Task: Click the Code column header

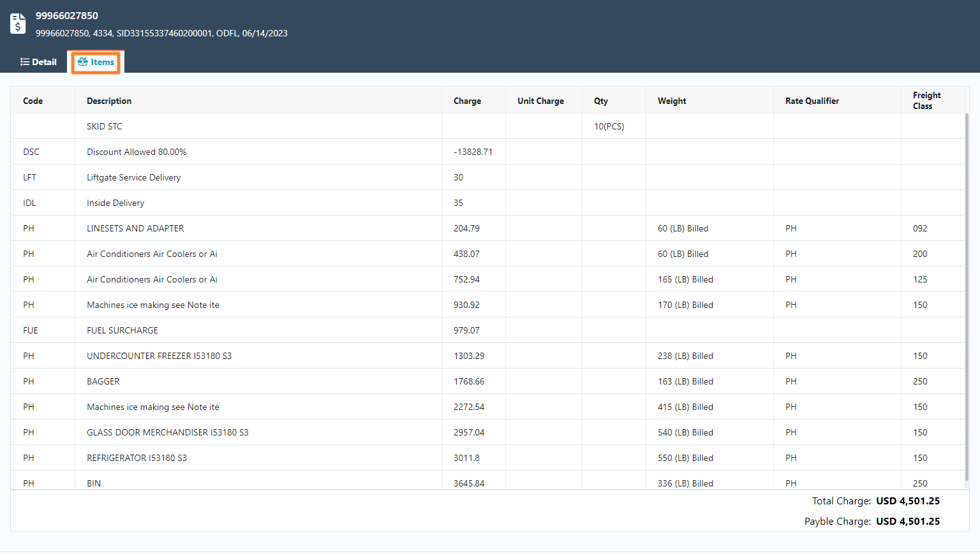Action: [33, 101]
